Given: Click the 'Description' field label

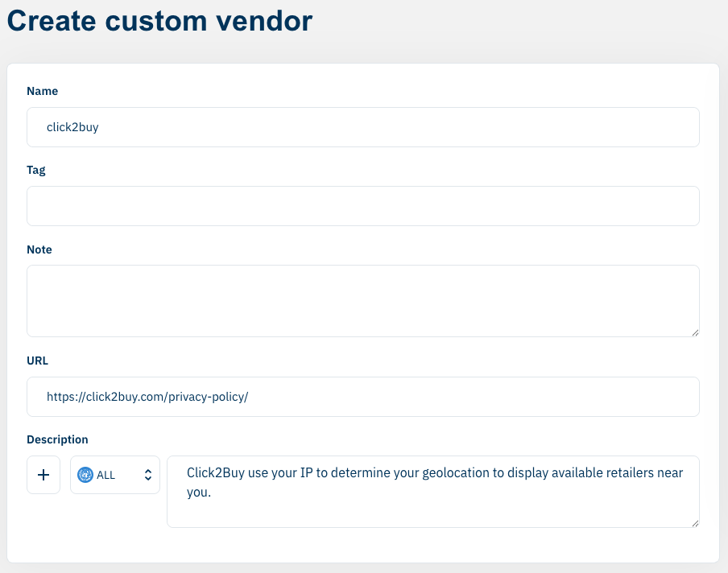Looking at the screenshot, I should [57, 439].
